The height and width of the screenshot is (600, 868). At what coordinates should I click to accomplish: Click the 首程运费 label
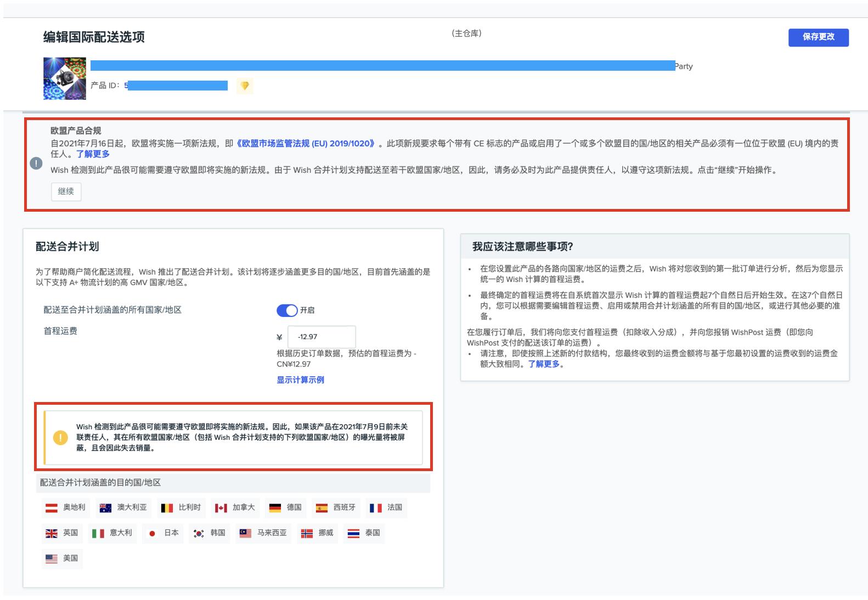tap(60, 331)
